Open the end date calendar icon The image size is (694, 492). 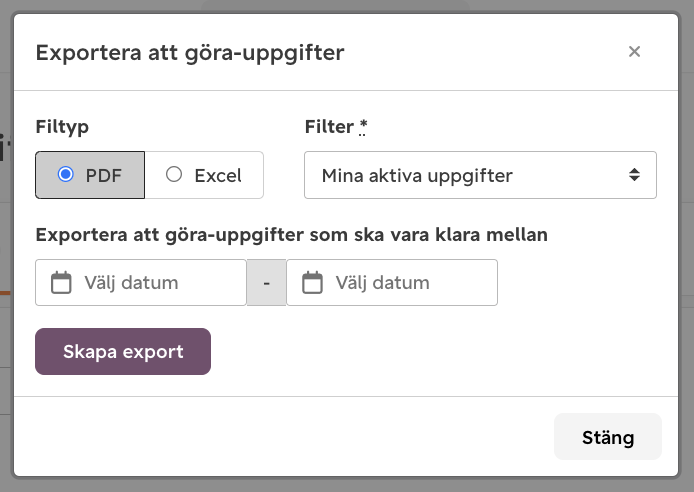coord(312,282)
